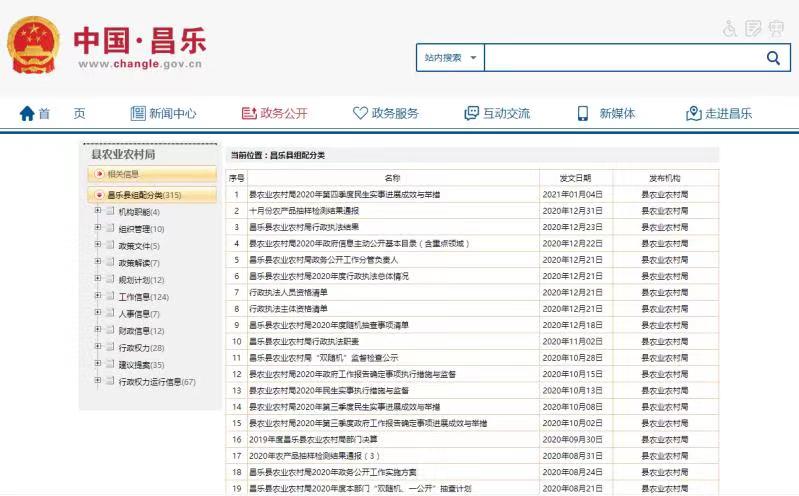The image size is (799, 496).
Task: Go to the 政务服务 menu
Action: (385, 114)
